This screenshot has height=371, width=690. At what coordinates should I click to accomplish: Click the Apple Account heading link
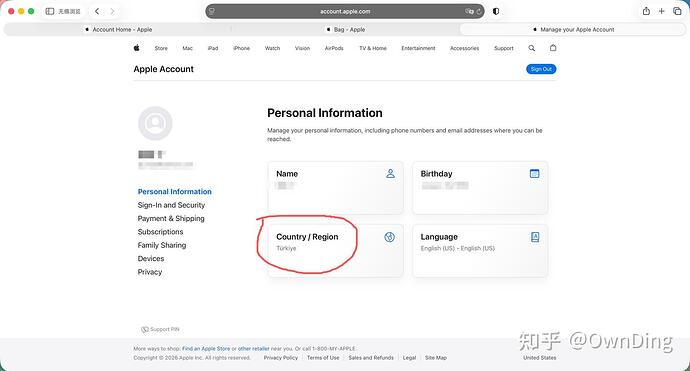point(164,69)
